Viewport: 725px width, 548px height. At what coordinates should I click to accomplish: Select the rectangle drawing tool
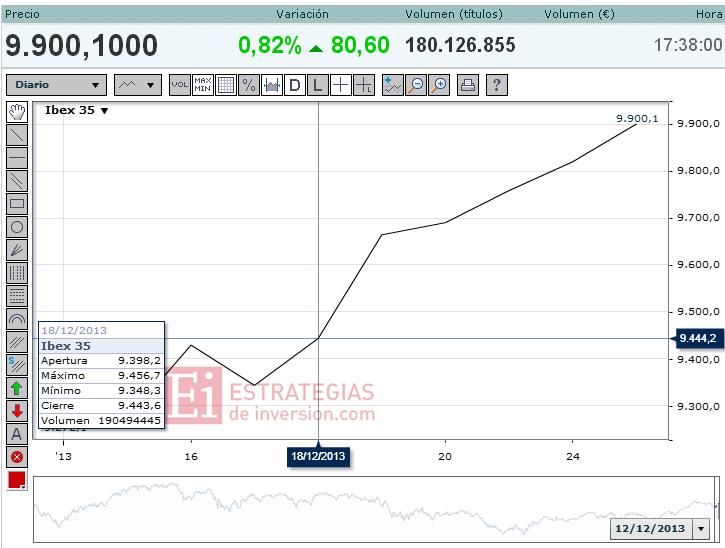(17, 204)
